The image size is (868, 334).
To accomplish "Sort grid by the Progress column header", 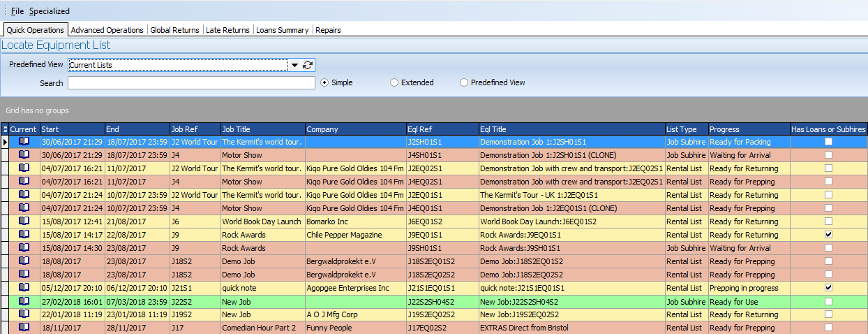I will coord(747,129).
